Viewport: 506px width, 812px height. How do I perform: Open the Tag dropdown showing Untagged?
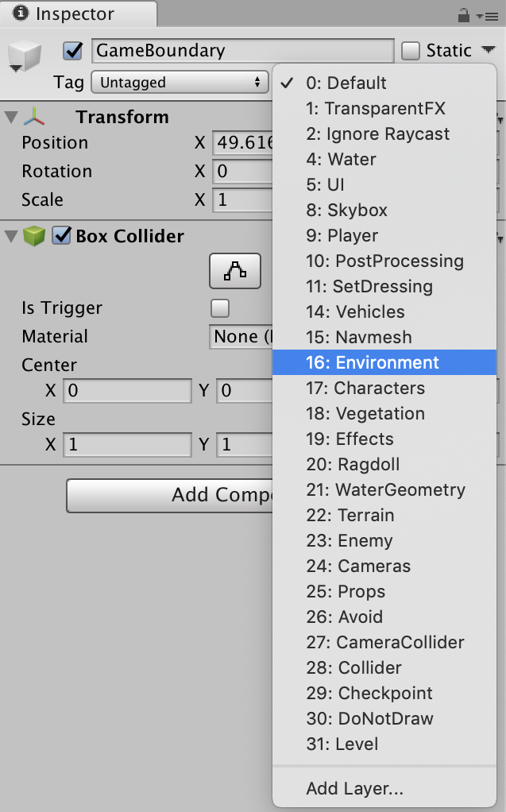point(180,82)
